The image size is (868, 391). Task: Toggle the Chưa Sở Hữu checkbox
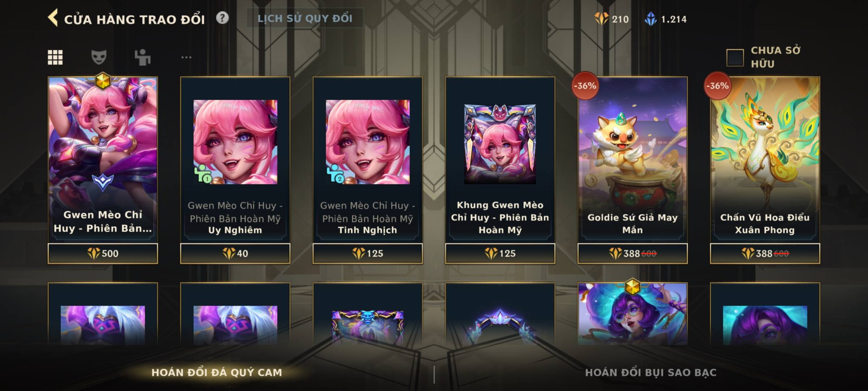click(x=735, y=58)
